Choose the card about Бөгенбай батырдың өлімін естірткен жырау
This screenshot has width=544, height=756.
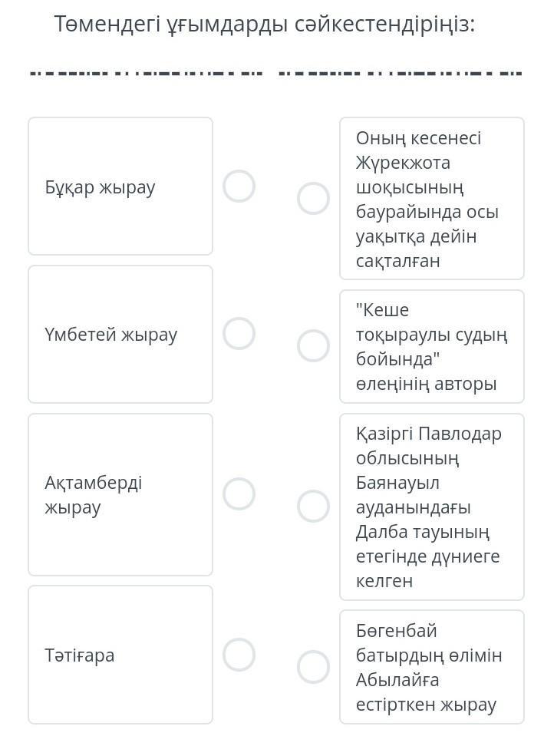pyautogui.click(x=431, y=667)
